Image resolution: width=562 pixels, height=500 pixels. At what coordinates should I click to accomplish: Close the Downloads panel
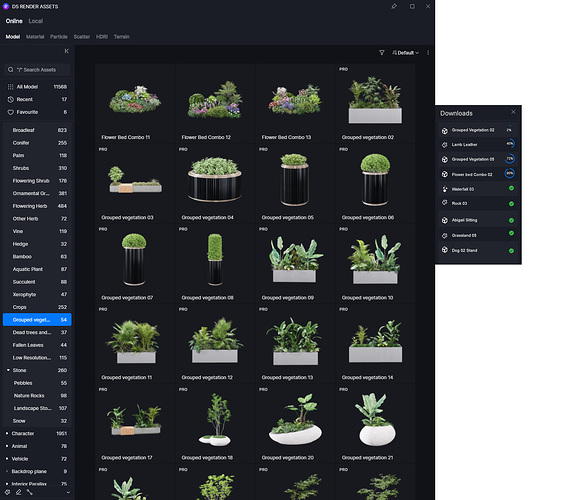[x=513, y=112]
